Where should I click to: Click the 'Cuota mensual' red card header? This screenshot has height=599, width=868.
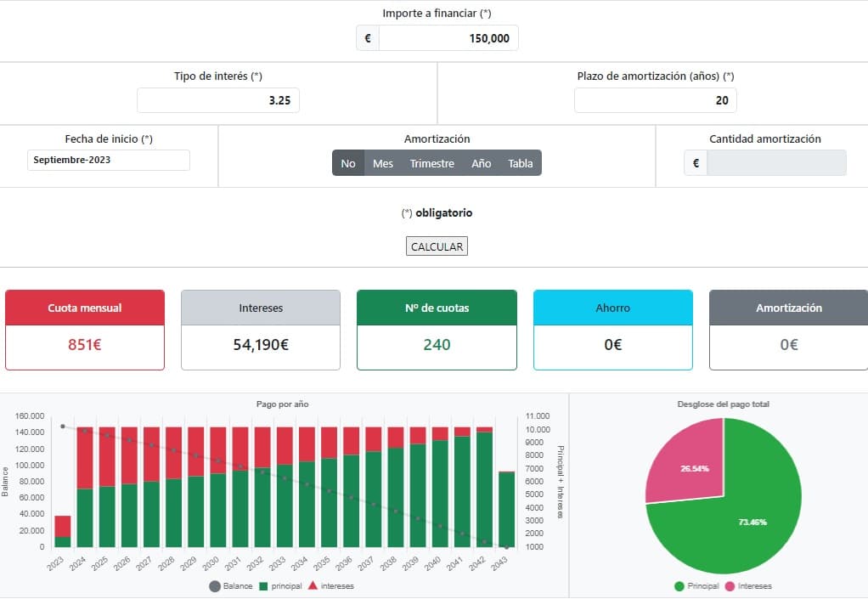[85, 308]
